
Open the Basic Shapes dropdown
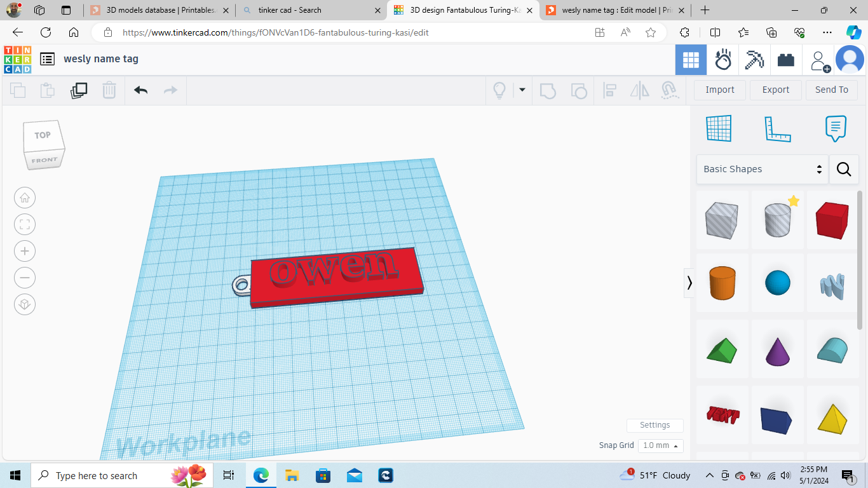[763, 169]
